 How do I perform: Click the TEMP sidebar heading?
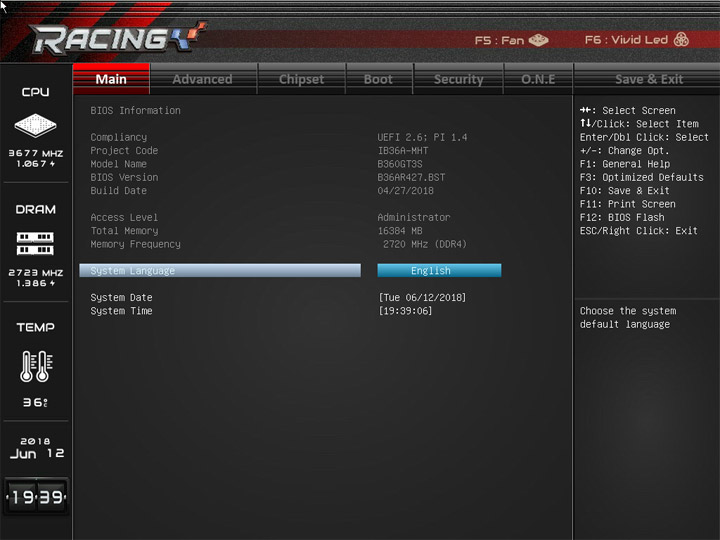click(x=35, y=327)
